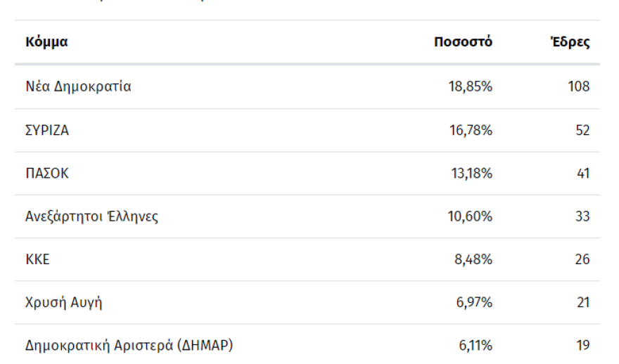Viewport: 619px width, 364px height.
Task: Click the 6,97% percentage value
Action: click(x=473, y=303)
